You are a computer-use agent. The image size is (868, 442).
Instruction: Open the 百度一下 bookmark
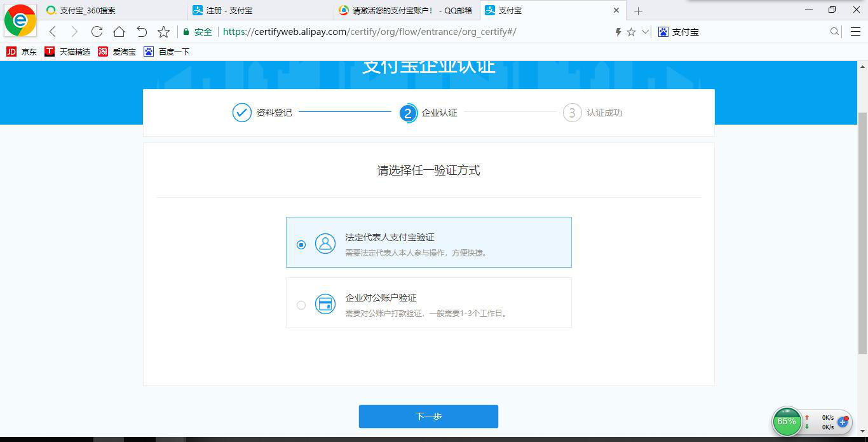click(166, 52)
